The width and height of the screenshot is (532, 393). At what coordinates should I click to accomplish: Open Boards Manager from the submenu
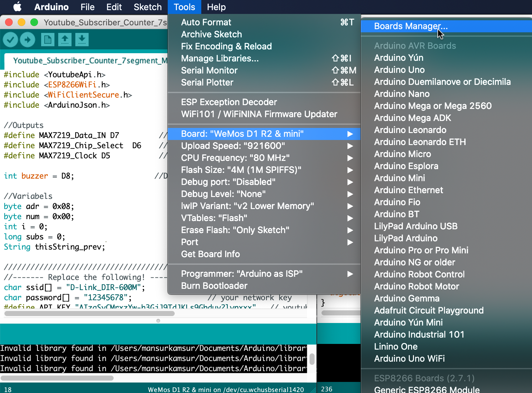coord(410,26)
